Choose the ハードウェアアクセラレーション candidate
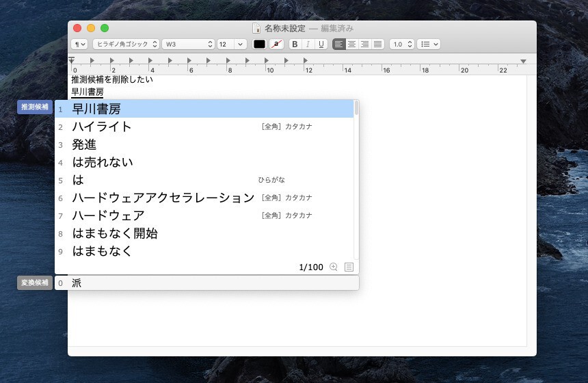This screenshot has height=383, width=588. 163,198
